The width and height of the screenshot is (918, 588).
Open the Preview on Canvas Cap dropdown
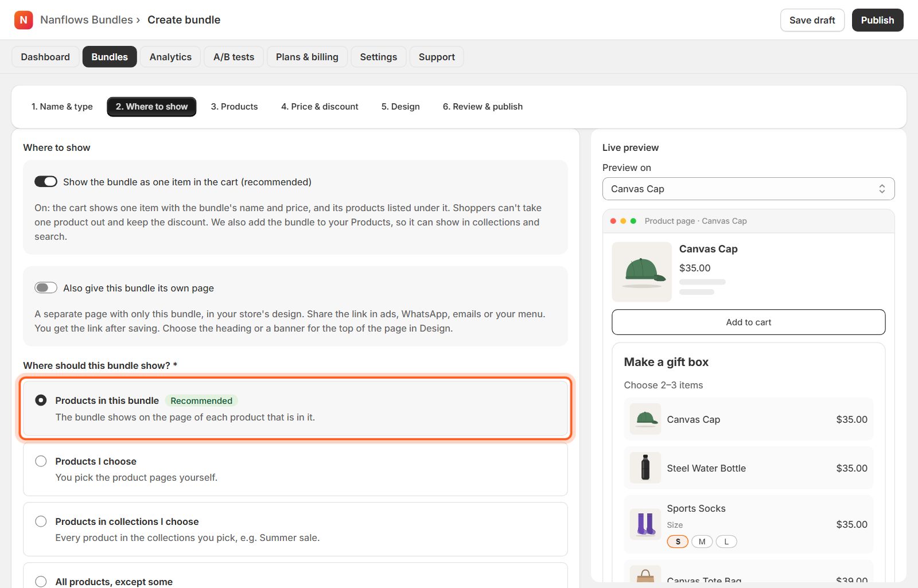pos(748,189)
